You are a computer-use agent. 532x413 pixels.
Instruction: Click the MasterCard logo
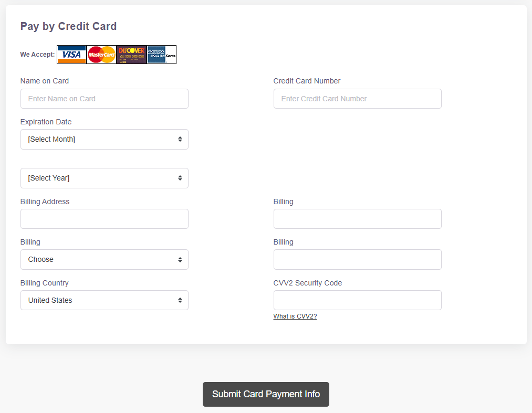click(x=101, y=55)
